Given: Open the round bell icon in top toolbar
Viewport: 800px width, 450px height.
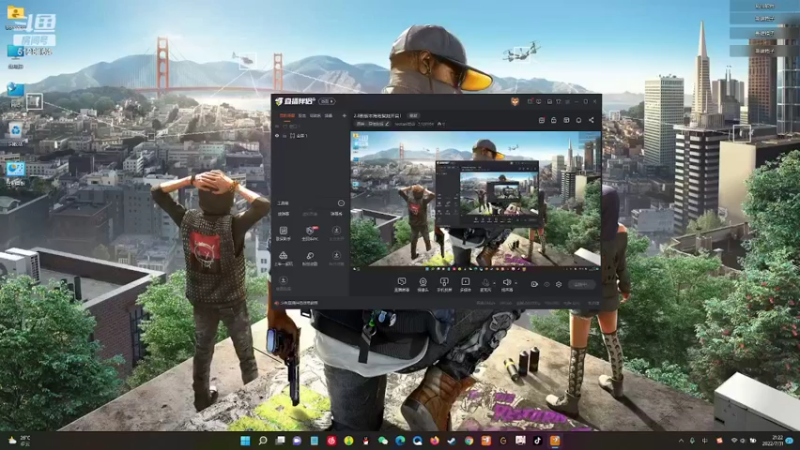Looking at the screenshot, I should tap(579, 120).
